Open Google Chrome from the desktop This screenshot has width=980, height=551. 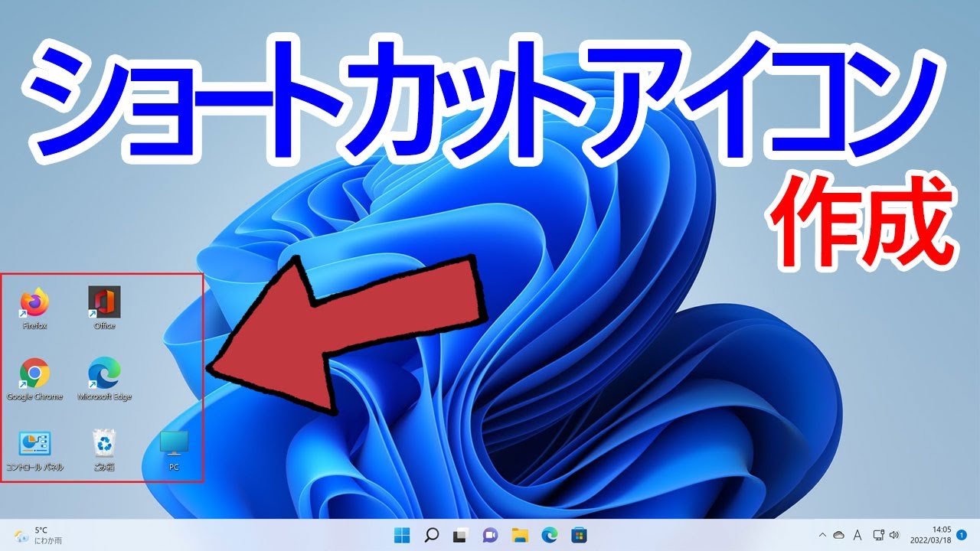34,374
